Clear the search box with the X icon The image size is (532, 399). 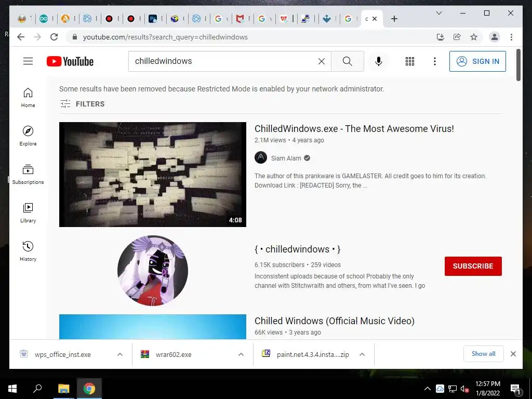tap(321, 61)
